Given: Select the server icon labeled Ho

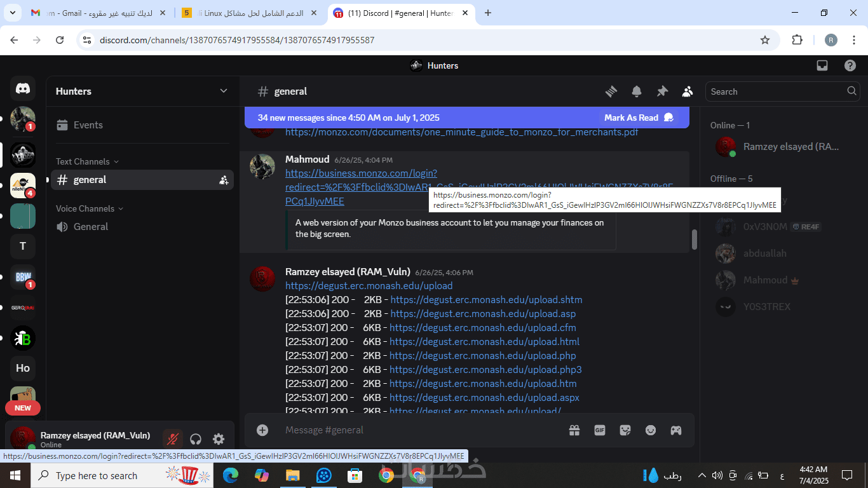Looking at the screenshot, I should 23,368.
